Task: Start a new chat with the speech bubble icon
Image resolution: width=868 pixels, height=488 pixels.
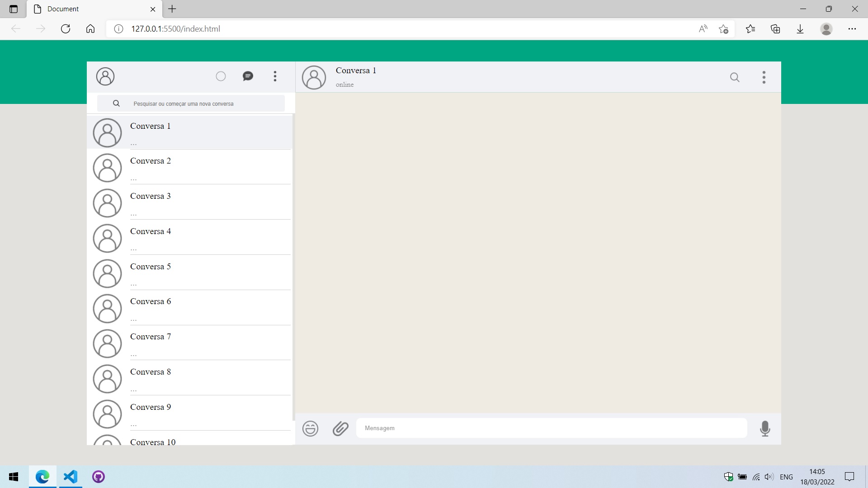Action: [x=248, y=76]
